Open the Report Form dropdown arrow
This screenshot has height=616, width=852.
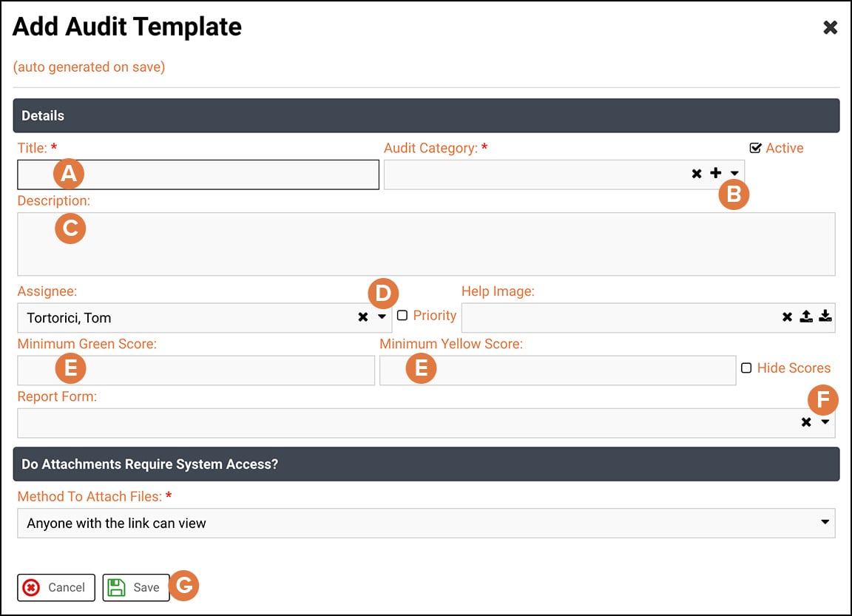click(x=823, y=422)
